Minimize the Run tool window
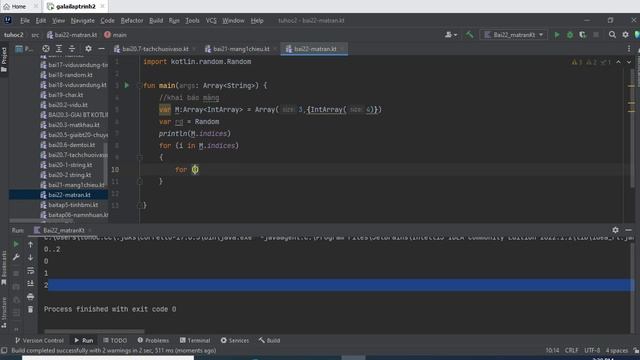Screen dimensions: 640x360 (x=629, y=230)
